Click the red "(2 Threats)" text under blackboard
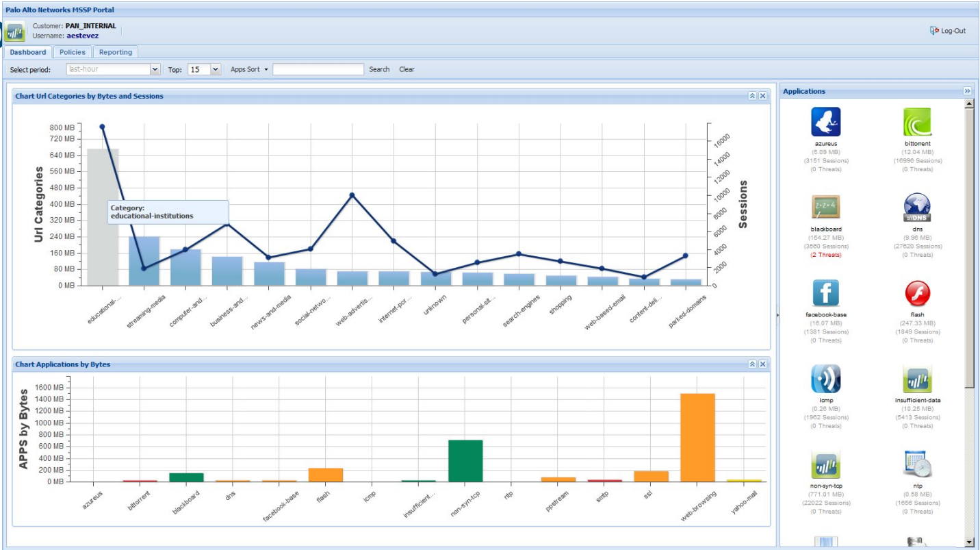 click(826, 255)
